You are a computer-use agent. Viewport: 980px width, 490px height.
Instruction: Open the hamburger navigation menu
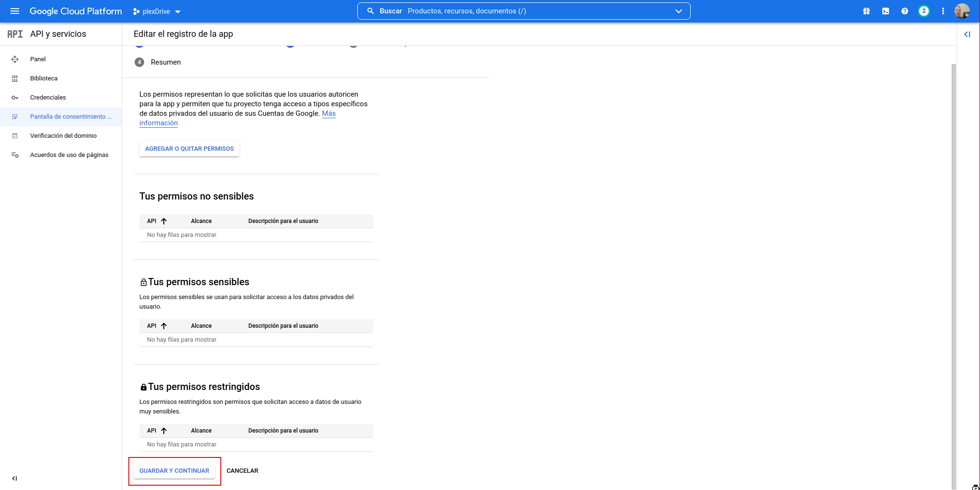click(x=15, y=11)
